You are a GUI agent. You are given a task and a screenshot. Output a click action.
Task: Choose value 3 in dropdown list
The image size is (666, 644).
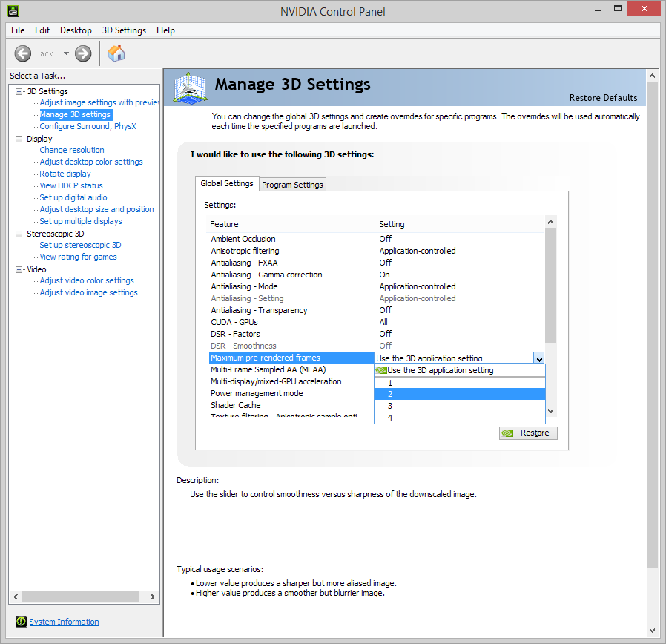460,406
